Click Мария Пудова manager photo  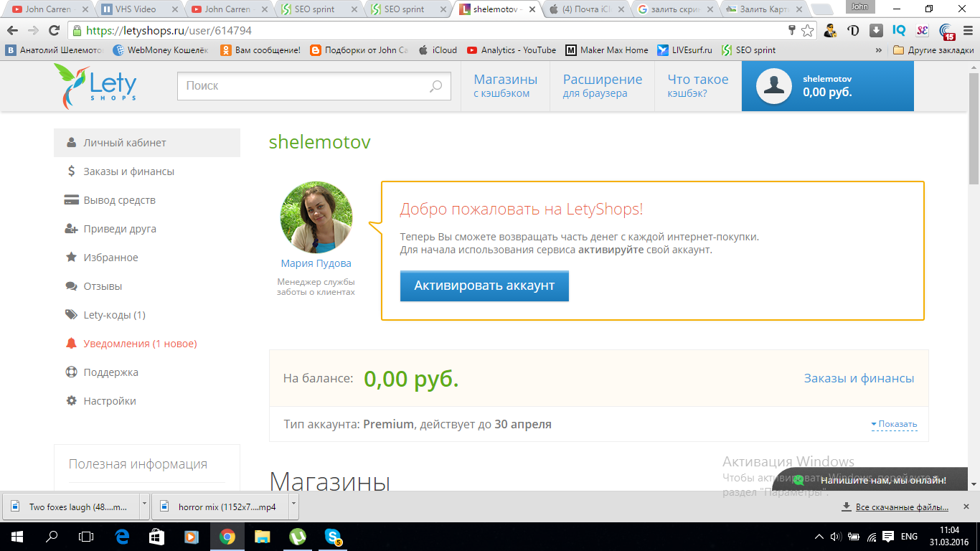316,217
